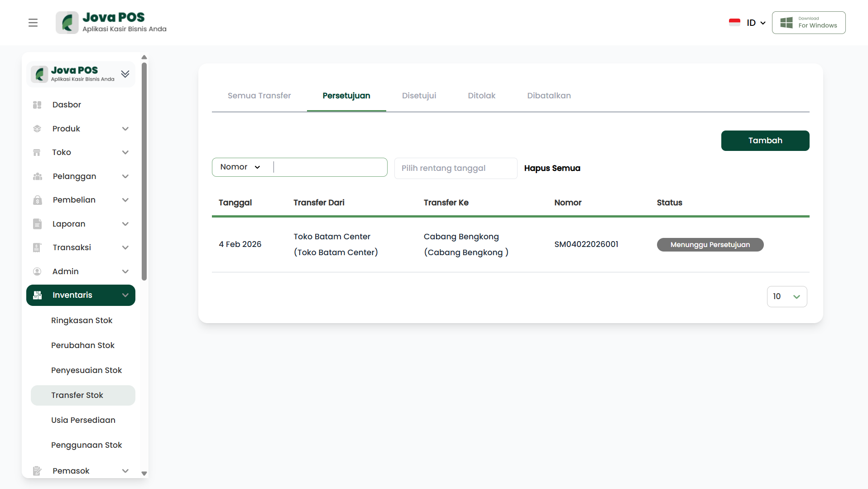Collapse the Inventaris menu chevron

pyautogui.click(x=125, y=295)
